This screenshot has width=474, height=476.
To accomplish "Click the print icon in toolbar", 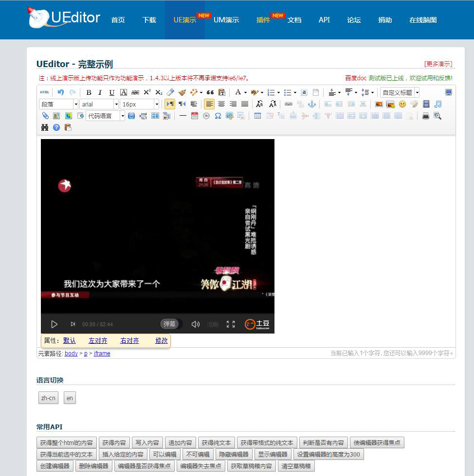I will point(426,116).
